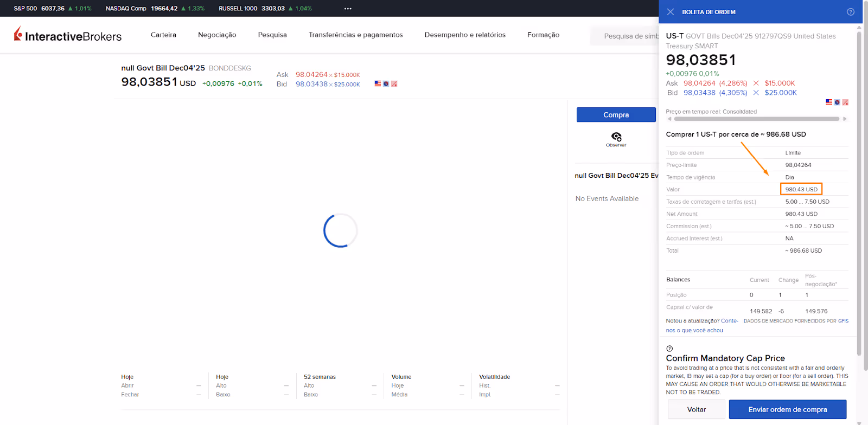Open the order ticket help icon
This screenshot has height=425, width=868.
851,12
